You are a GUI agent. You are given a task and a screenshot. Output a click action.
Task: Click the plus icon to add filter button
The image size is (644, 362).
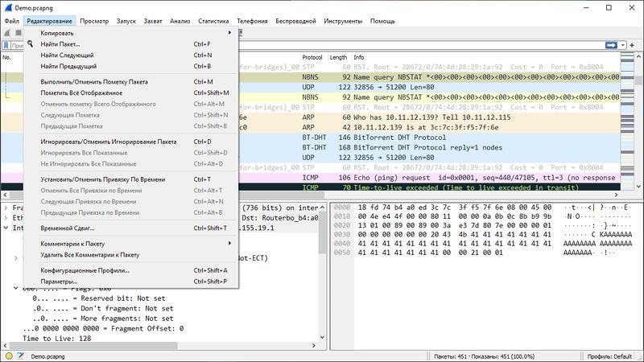632,45
